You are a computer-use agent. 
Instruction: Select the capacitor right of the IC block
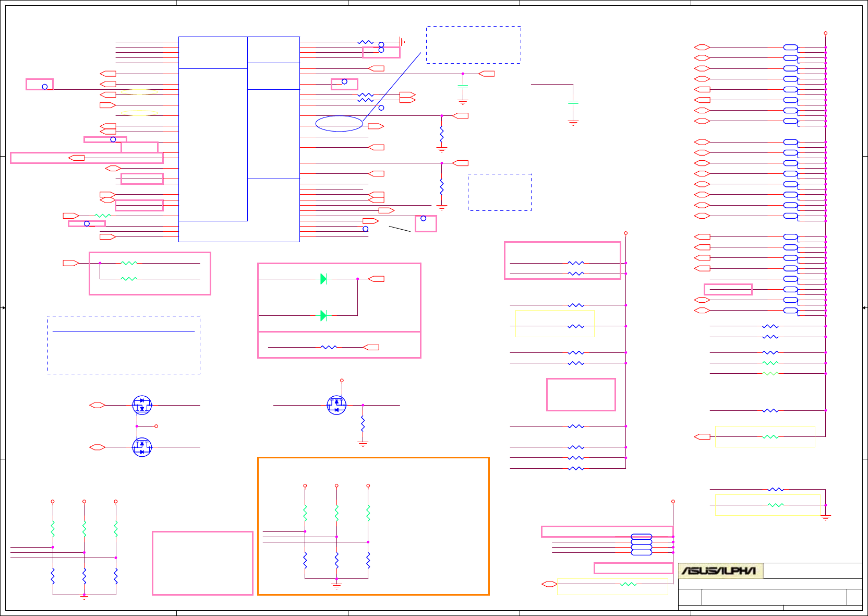tap(463, 87)
